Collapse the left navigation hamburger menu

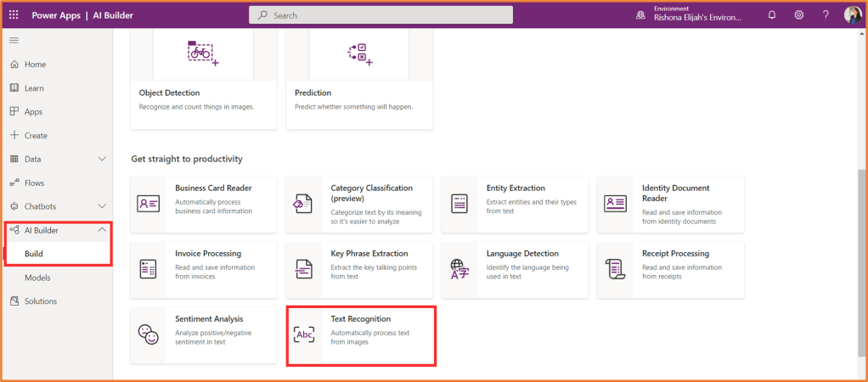tap(14, 40)
